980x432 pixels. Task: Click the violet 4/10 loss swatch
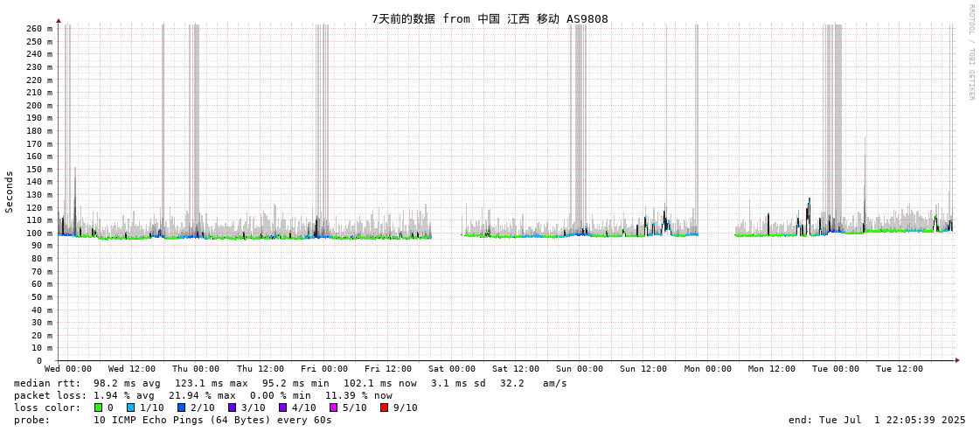(282, 408)
